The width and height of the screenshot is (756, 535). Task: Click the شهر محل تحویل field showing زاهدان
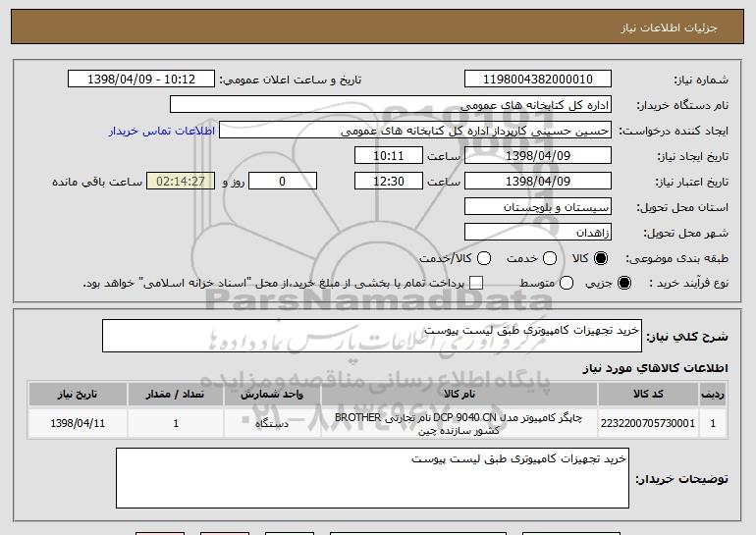pyautogui.click(x=537, y=233)
